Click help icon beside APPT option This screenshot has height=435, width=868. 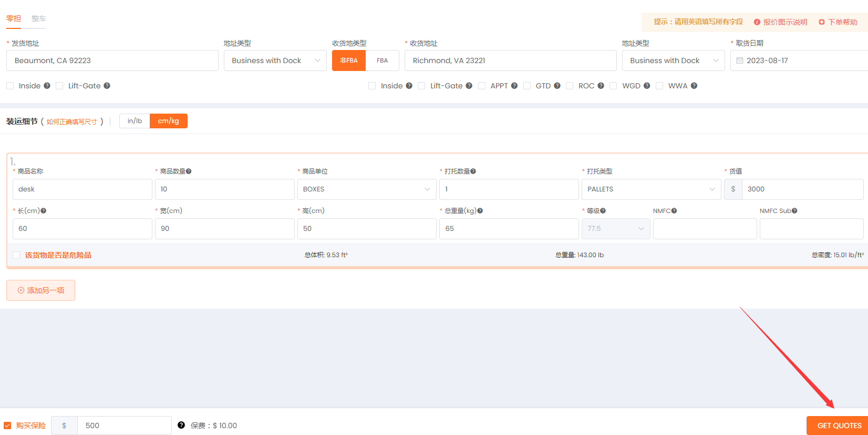tap(514, 86)
